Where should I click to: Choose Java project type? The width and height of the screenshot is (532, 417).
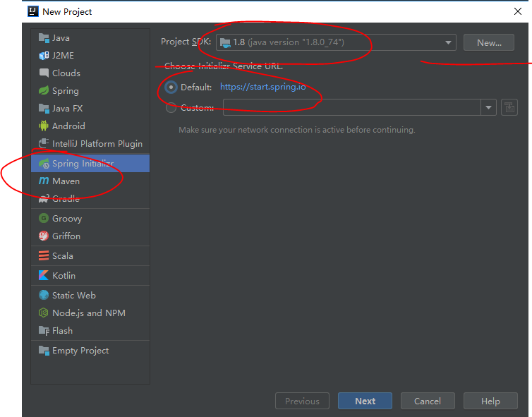pos(90,37)
